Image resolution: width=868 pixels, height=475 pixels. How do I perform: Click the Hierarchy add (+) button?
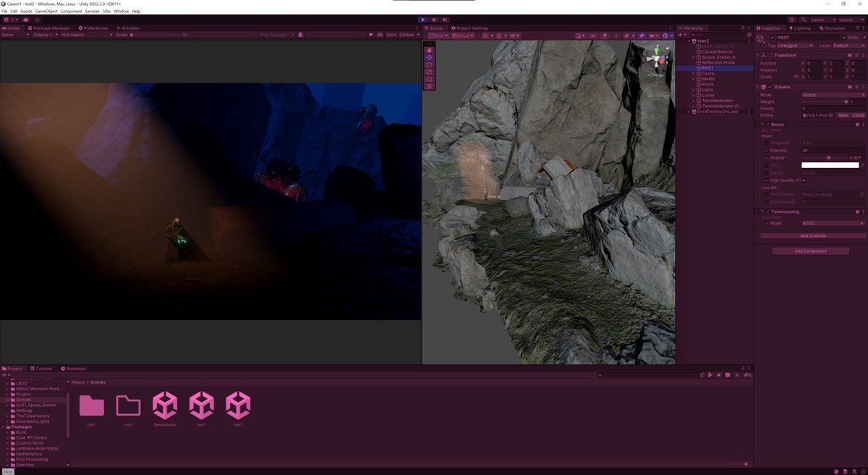(681, 35)
